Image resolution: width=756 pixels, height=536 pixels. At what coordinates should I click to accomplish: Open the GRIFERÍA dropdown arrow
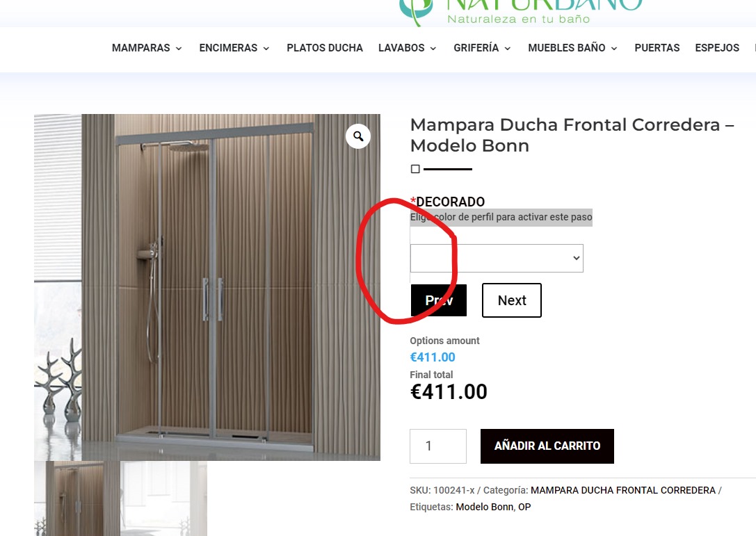(x=507, y=48)
